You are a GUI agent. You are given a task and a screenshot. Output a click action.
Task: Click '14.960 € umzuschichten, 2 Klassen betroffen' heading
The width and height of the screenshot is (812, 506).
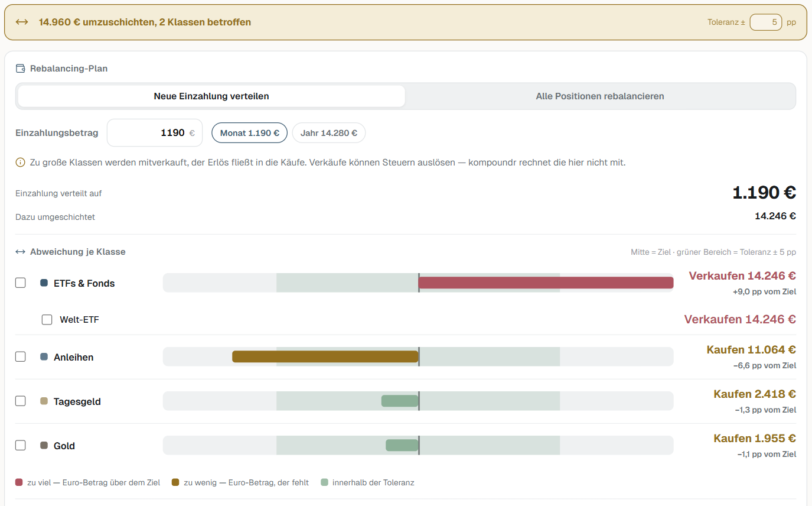(x=145, y=22)
